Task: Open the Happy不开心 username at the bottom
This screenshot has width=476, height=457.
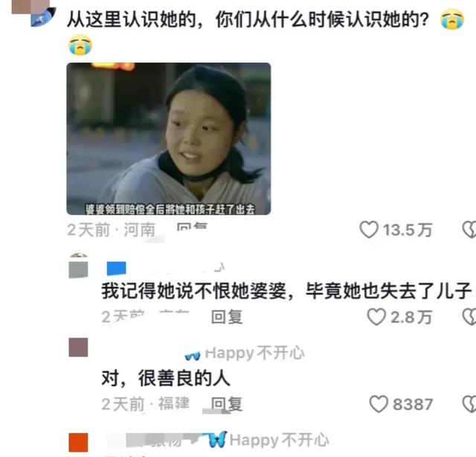Action: [x=280, y=440]
